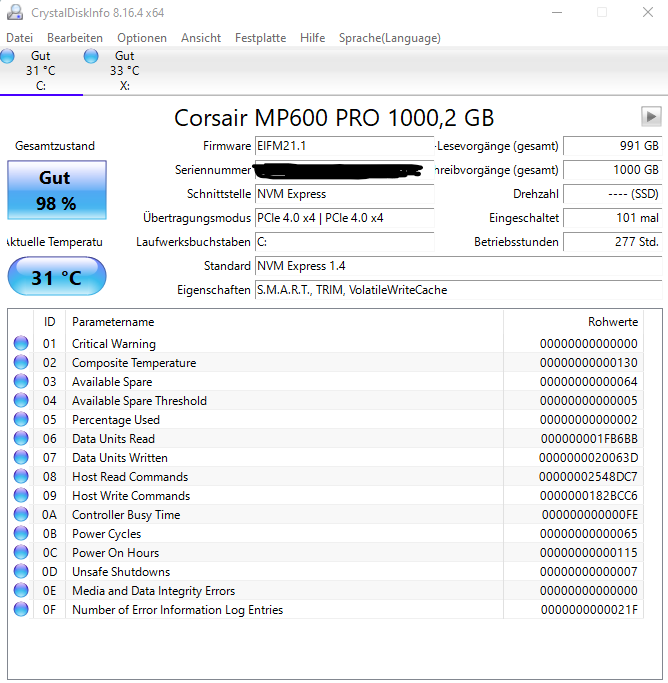Click the next disk arrow button
The image size is (668, 683).
(651, 117)
